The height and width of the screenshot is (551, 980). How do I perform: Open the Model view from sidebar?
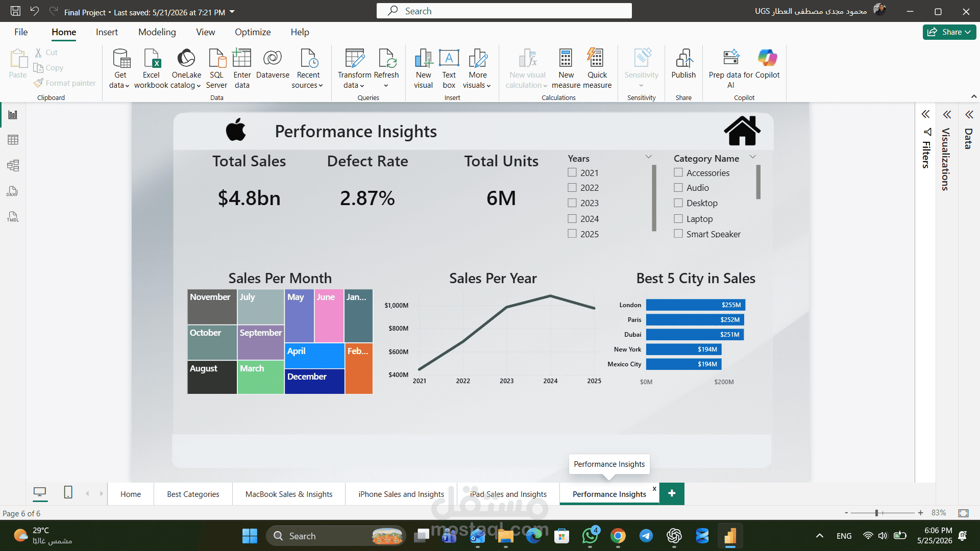(x=13, y=165)
